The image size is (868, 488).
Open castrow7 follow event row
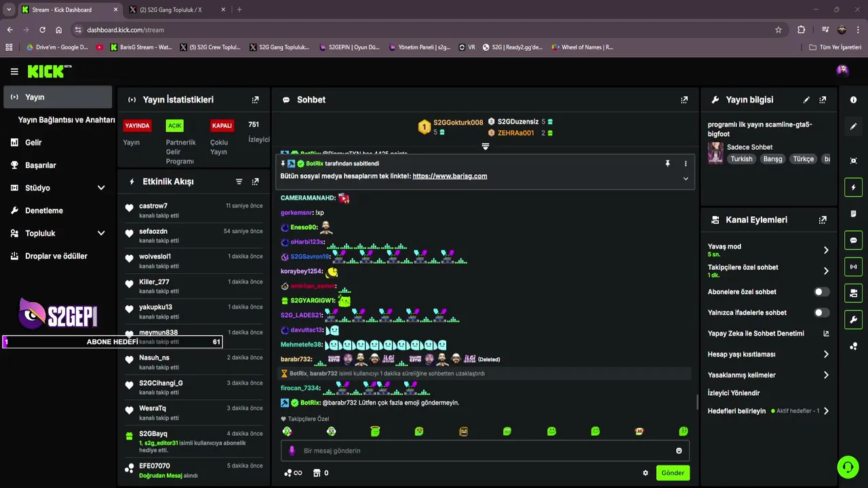click(194, 211)
